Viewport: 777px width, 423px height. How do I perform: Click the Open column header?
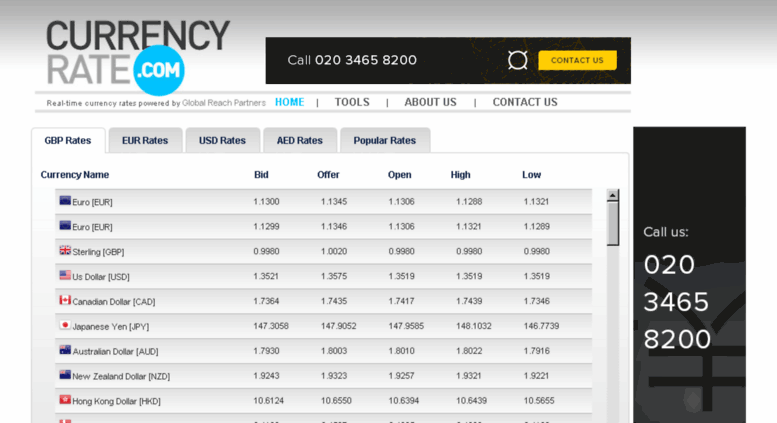tap(399, 175)
